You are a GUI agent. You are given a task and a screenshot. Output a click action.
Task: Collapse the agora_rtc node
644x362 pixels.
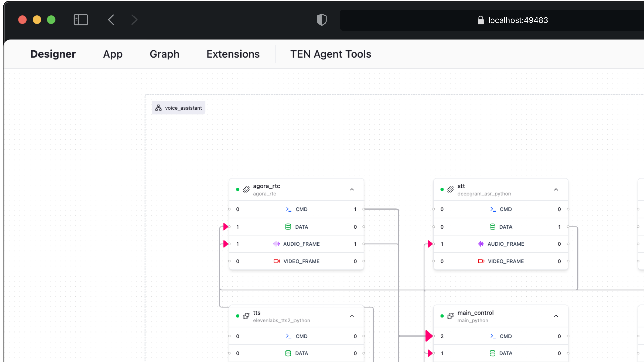[x=352, y=190]
